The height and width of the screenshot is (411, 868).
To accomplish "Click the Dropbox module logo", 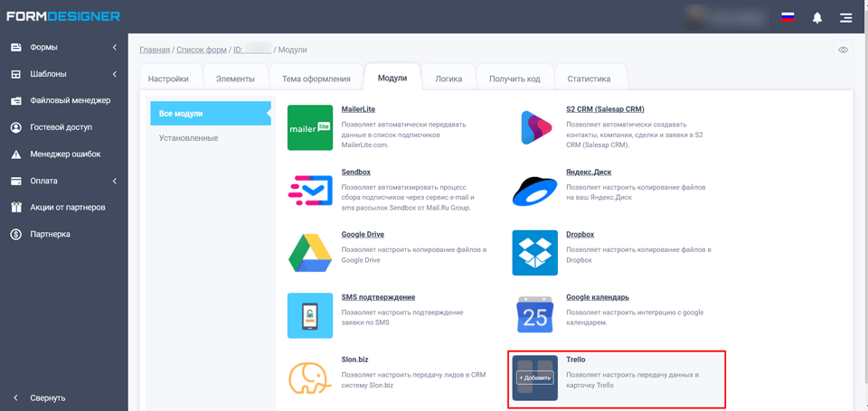I will tap(534, 253).
